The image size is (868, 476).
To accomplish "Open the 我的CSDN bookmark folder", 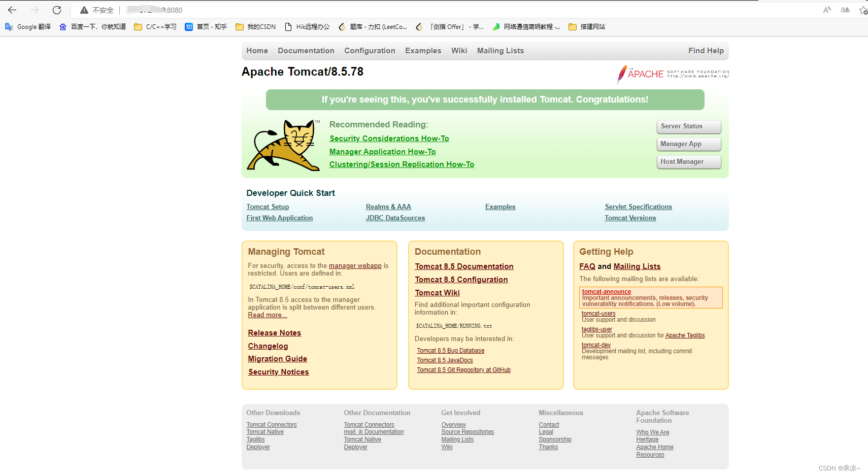I will coord(255,27).
